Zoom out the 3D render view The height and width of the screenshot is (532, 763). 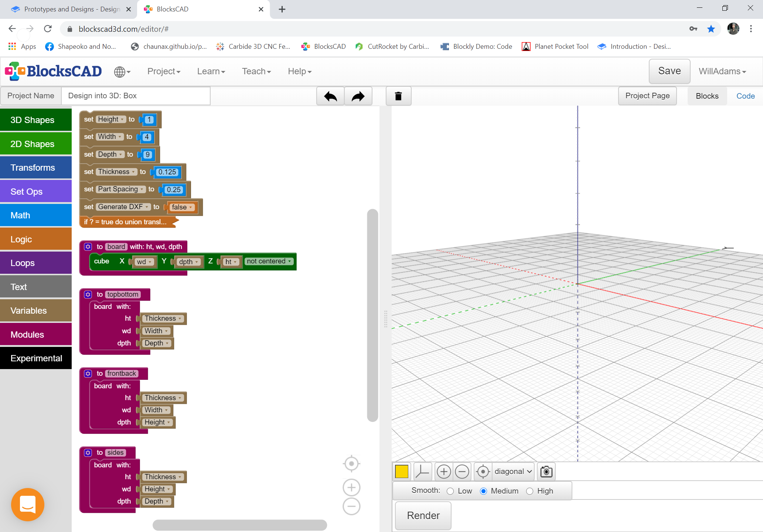(x=462, y=471)
